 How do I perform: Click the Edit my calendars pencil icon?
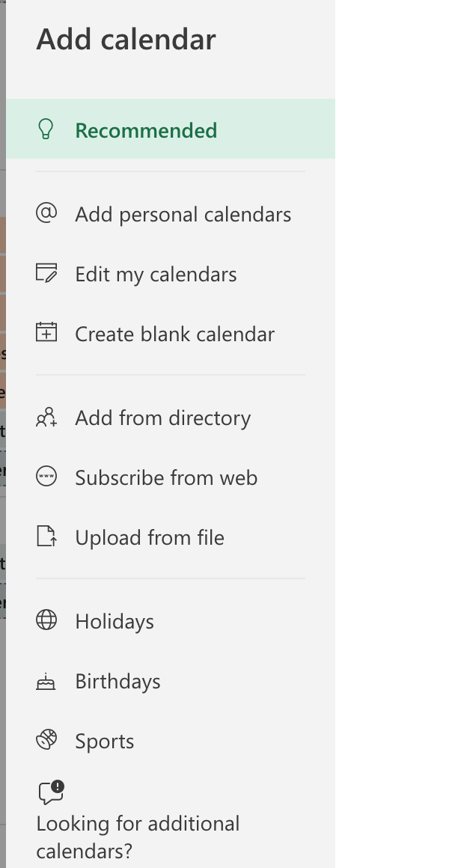(x=46, y=273)
